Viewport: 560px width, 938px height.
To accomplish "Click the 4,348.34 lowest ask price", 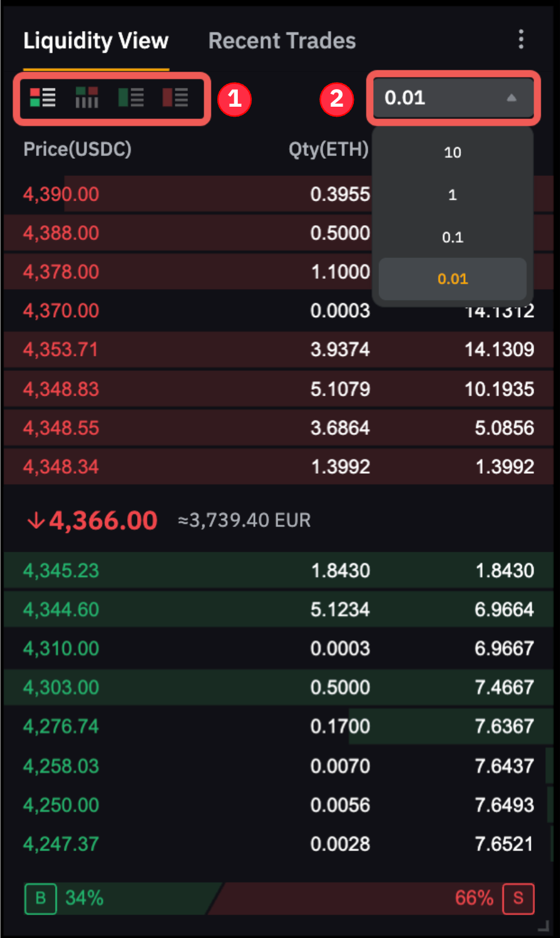I will click(x=61, y=467).
